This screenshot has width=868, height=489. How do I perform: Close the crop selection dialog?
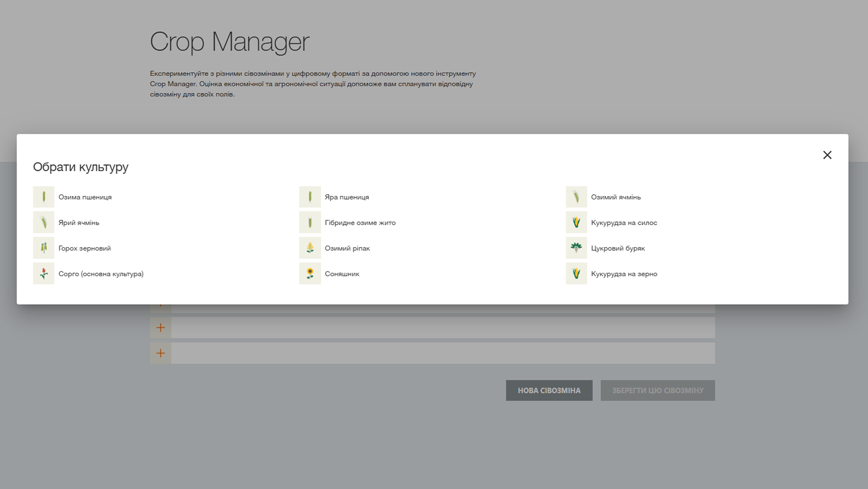[827, 155]
